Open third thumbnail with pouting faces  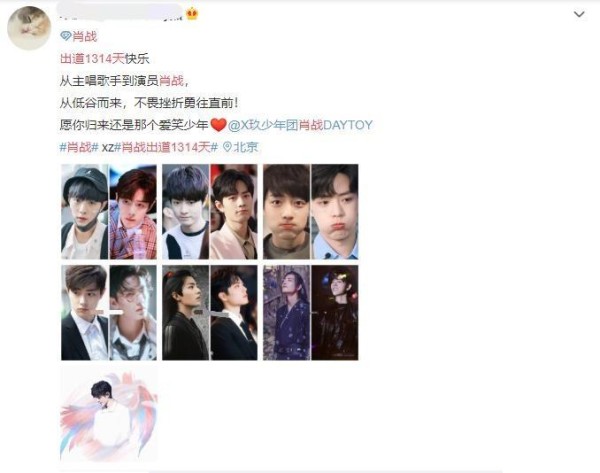click(x=311, y=212)
